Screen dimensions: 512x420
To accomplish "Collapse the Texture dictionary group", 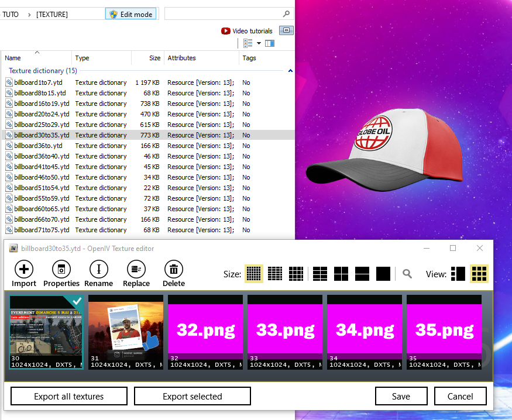I will click(x=290, y=71).
